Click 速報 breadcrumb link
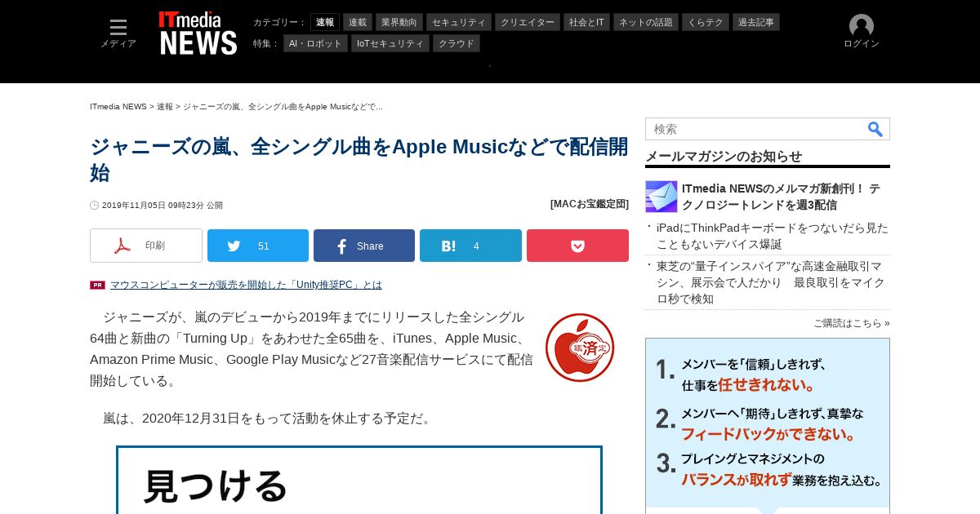Image resolution: width=980 pixels, height=514 pixels. pyautogui.click(x=165, y=107)
